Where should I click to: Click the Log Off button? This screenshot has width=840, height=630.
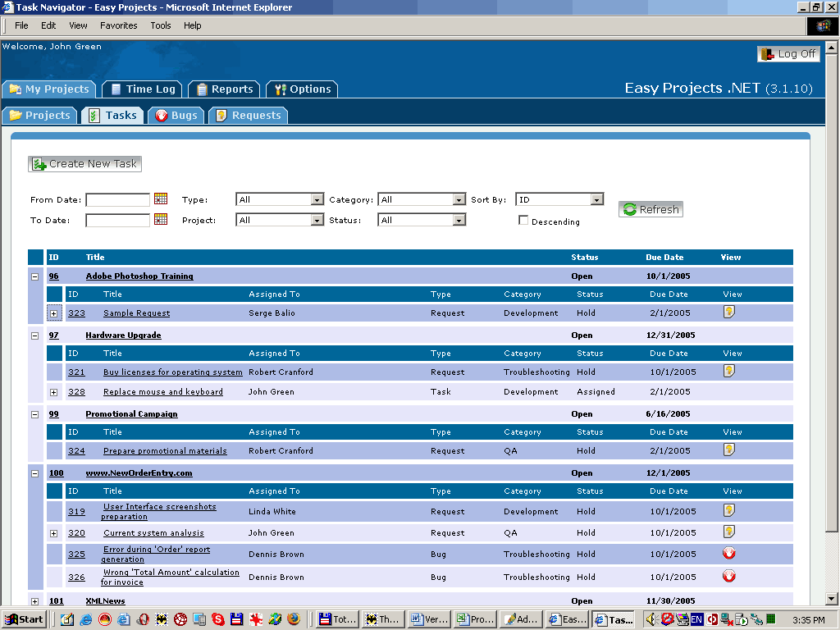click(x=788, y=54)
